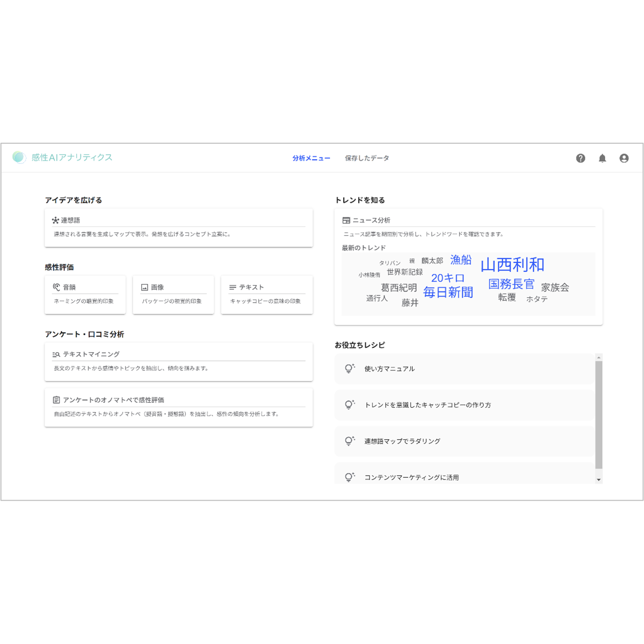Viewport: 644px width, 644px height.
Task: Open the notifications bell icon
Action: [602, 158]
